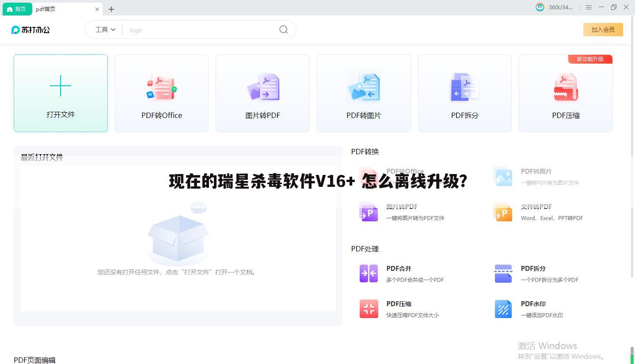The height and width of the screenshot is (364, 635).
Task: Open a new tab with plus button
Action: 111,9
